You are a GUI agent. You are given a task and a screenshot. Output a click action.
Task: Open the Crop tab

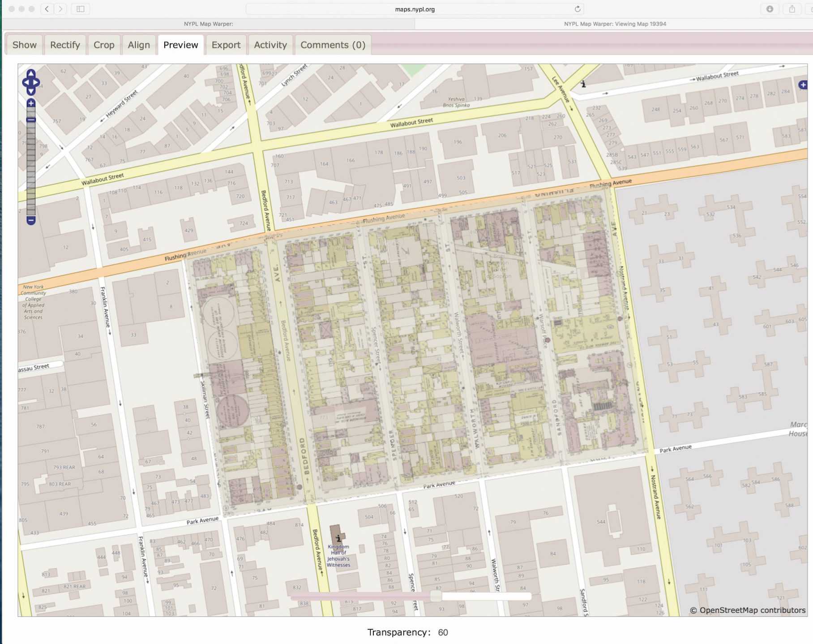(x=103, y=45)
